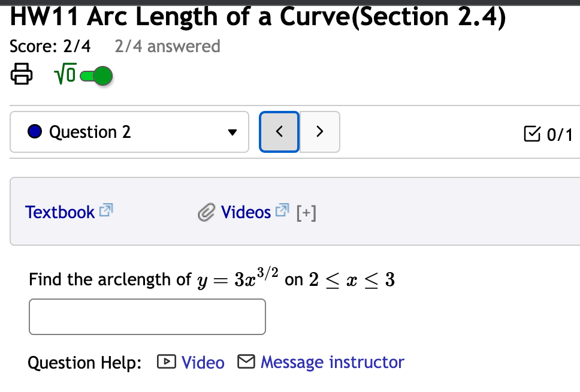Expand the Videos section with [+]
580x392 pixels.
point(307,212)
